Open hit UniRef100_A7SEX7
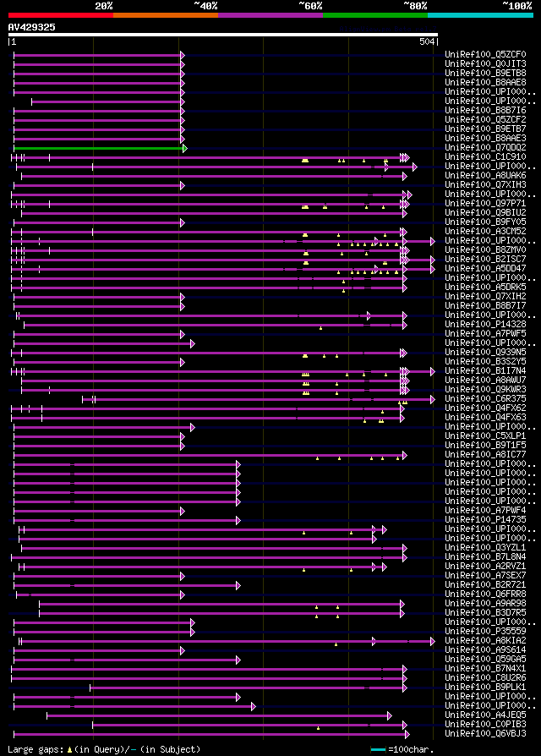 coord(485,575)
